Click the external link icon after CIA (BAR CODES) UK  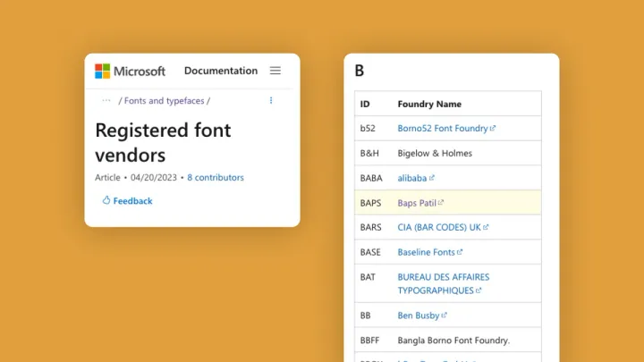[486, 227]
